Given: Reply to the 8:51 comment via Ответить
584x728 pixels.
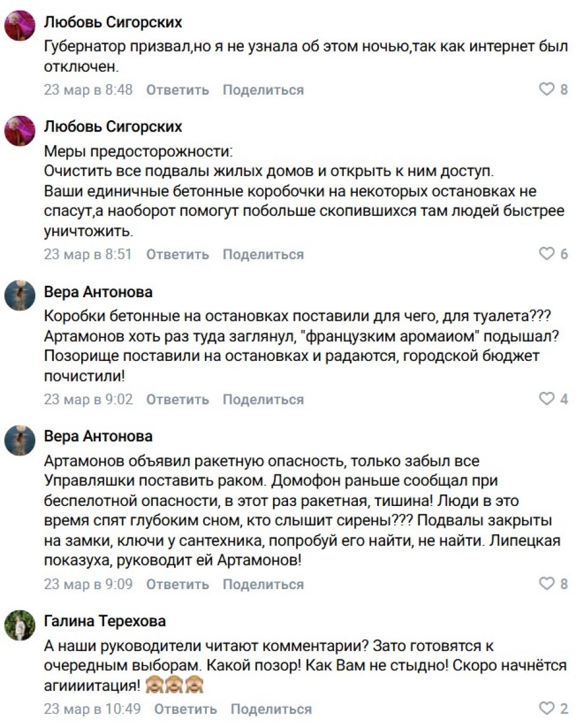Looking at the screenshot, I should [x=178, y=255].
